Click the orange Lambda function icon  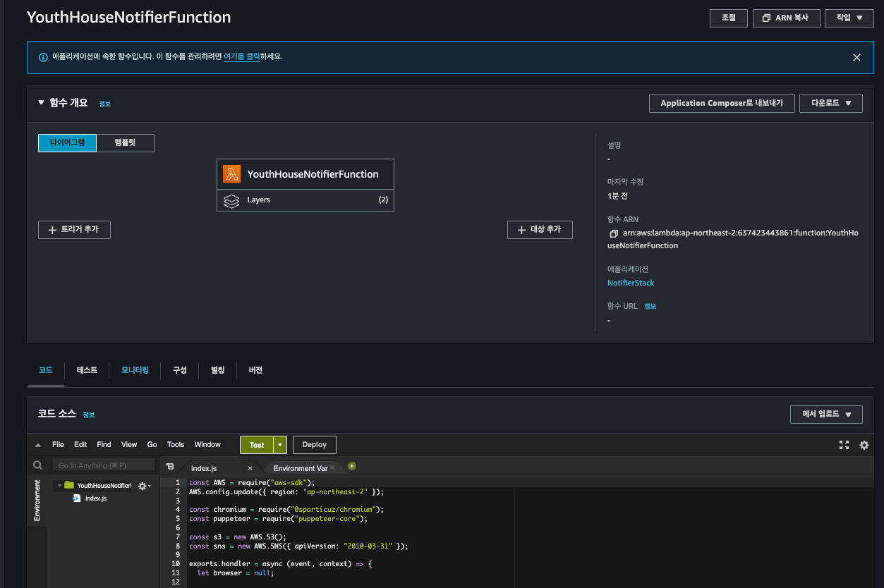tap(231, 174)
